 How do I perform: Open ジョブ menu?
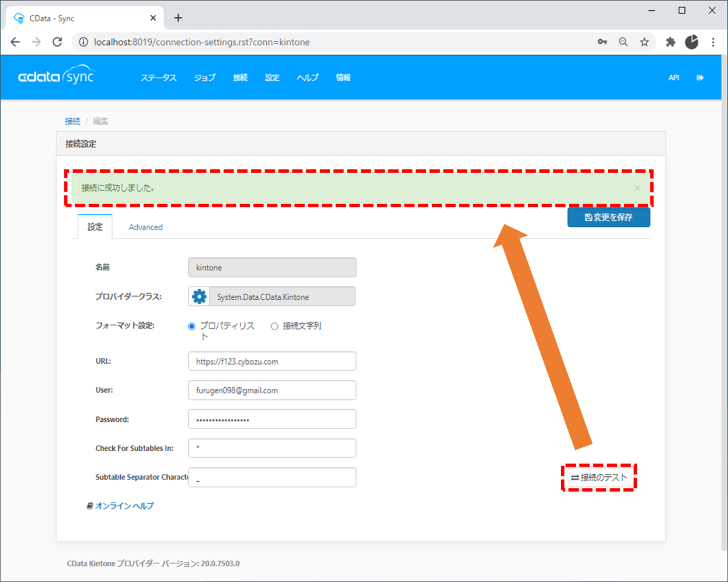205,78
